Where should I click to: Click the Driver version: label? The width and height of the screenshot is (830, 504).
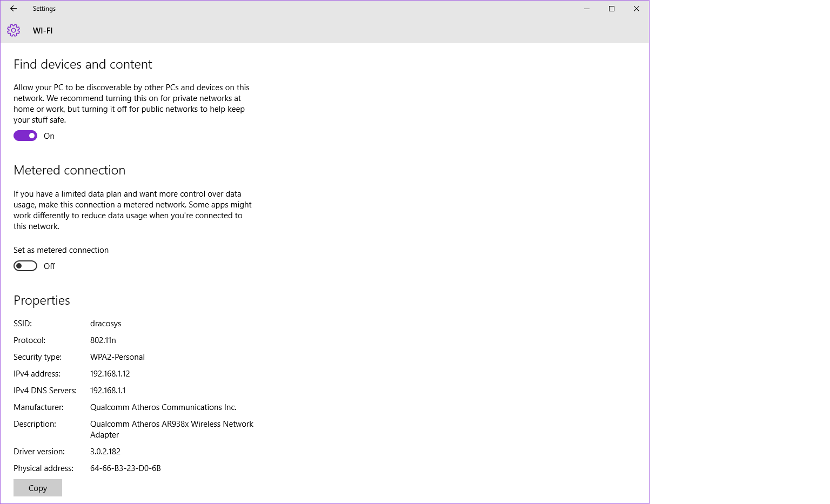39,452
